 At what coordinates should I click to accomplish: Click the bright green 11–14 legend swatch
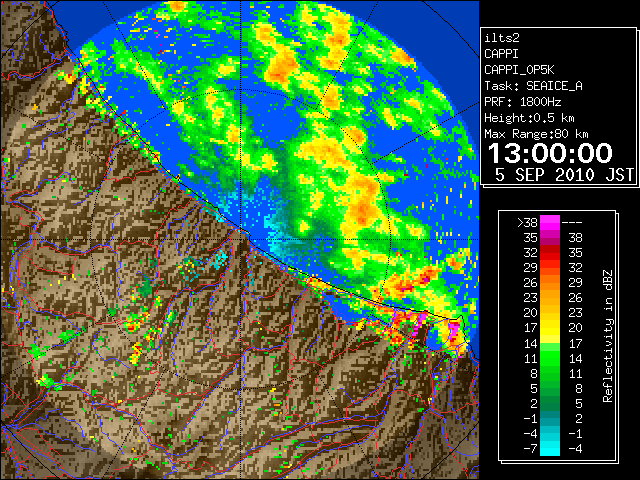pyautogui.click(x=550, y=358)
